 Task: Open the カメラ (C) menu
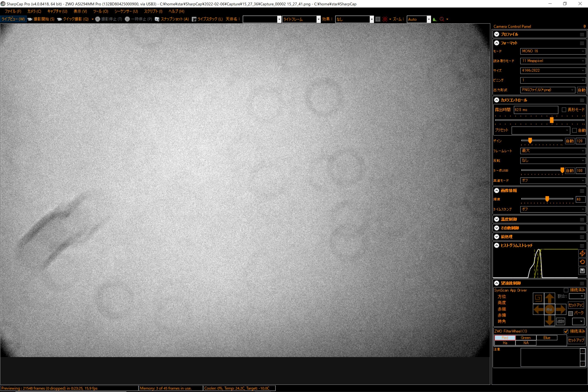[x=34, y=11]
